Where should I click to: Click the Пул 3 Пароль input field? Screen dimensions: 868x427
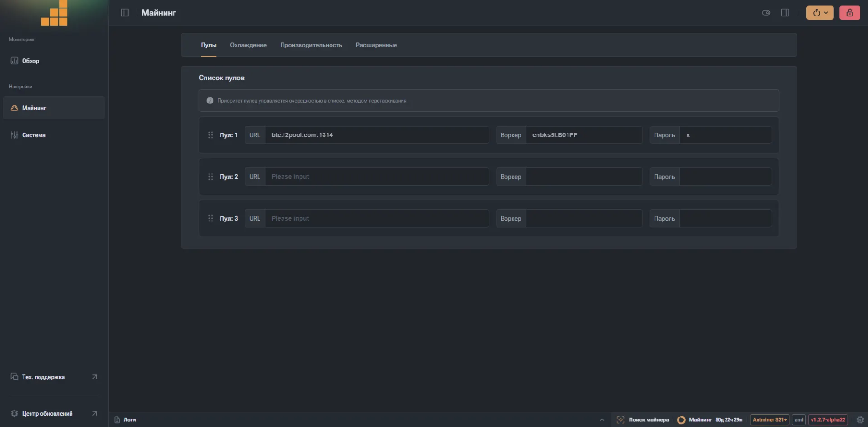(726, 218)
